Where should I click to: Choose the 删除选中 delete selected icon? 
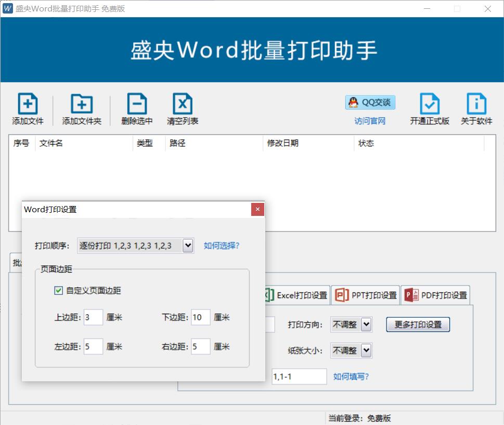click(137, 104)
